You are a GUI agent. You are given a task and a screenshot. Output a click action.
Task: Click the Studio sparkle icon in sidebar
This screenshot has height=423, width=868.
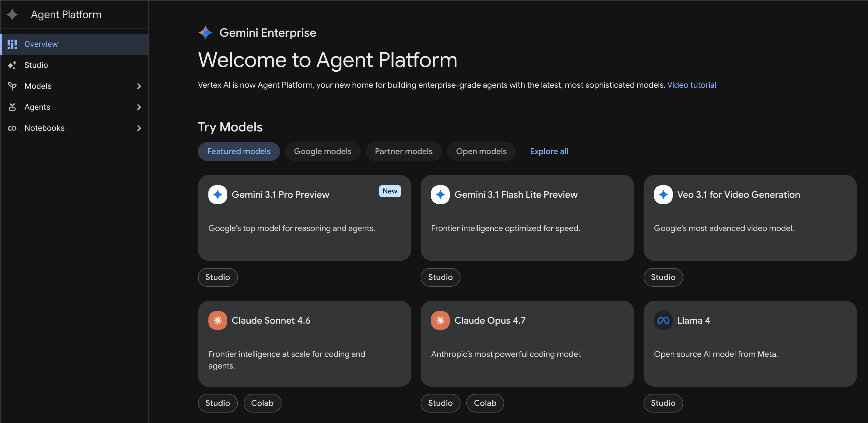tap(12, 65)
